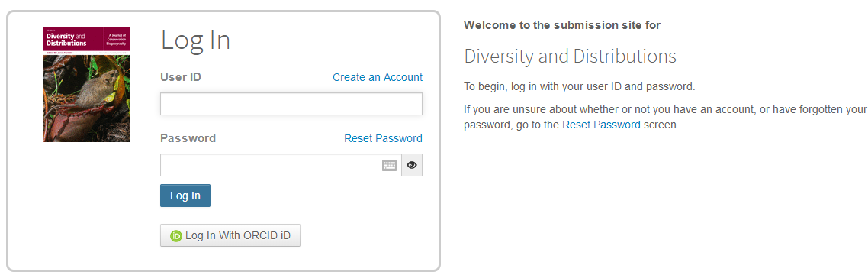
Task: Focus the Password text field
Action: (281, 165)
